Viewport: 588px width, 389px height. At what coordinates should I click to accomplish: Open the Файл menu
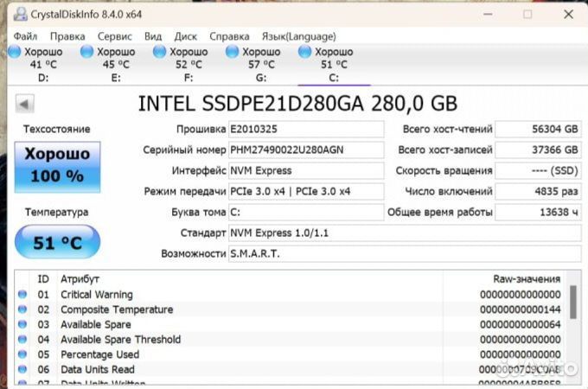25,36
